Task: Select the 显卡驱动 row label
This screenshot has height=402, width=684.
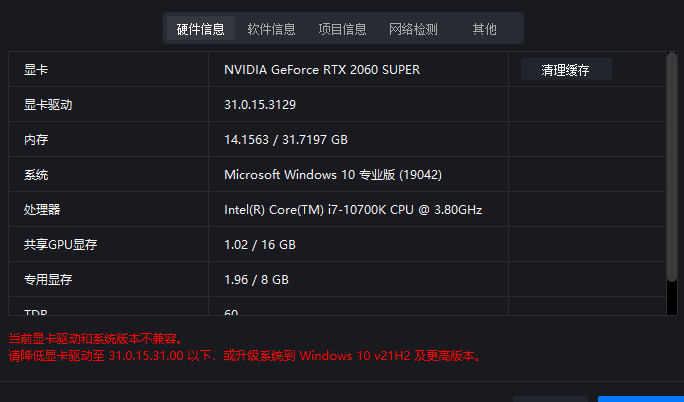Action: tap(48, 105)
